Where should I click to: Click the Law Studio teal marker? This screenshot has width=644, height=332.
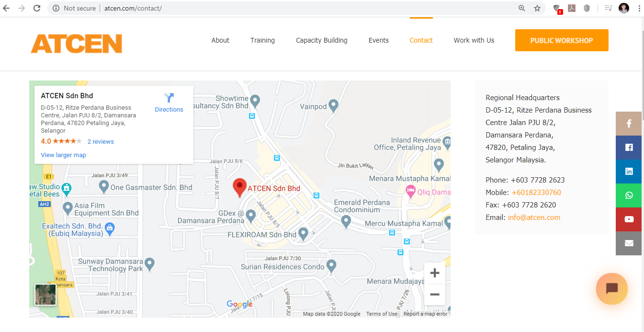pyautogui.click(x=67, y=188)
